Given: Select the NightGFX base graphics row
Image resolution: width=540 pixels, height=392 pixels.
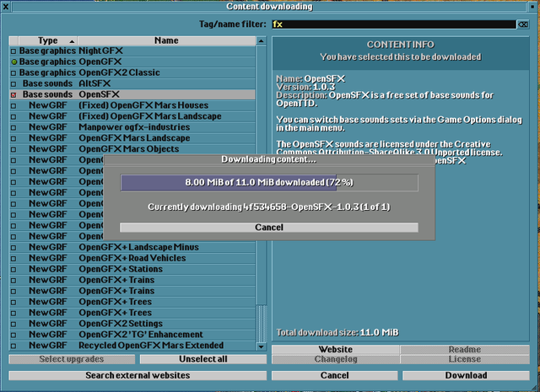Looking at the screenshot, I should coord(132,51).
